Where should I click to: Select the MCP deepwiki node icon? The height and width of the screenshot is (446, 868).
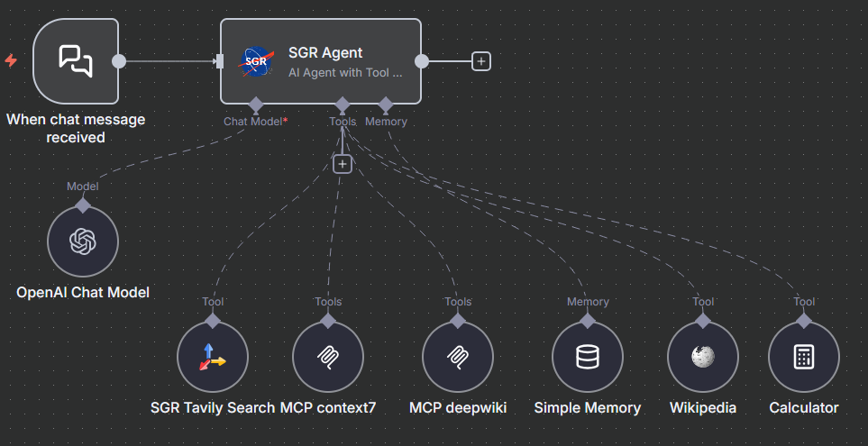[x=458, y=357]
